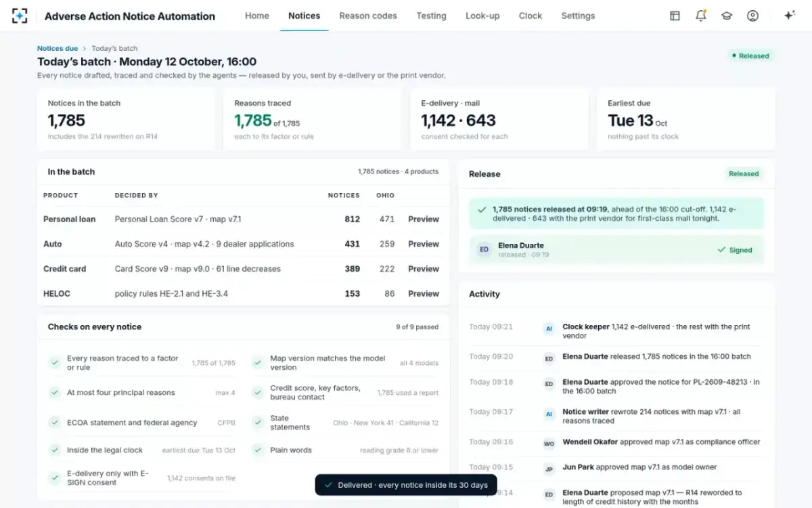Click the check mark in the Delivered toast
This screenshot has width=812, height=508.
tap(328, 485)
